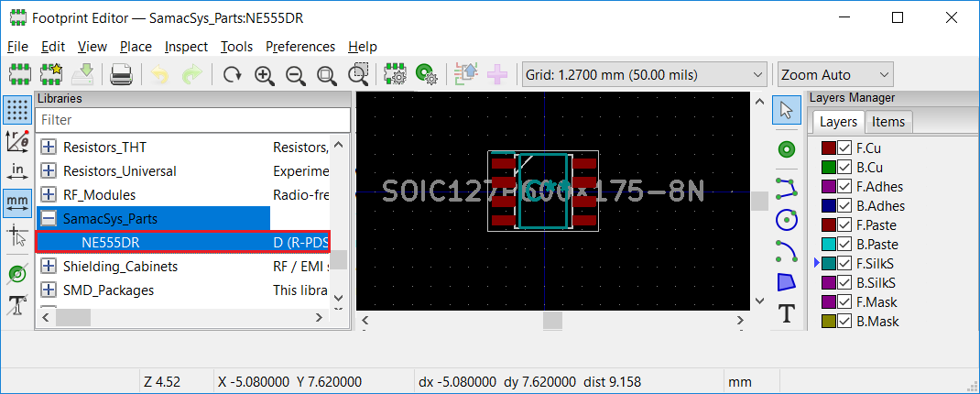The height and width of the screenshot is (394, 980).
Task: Toggle F.Paste layer visibility checkbox
Action: 844,224
